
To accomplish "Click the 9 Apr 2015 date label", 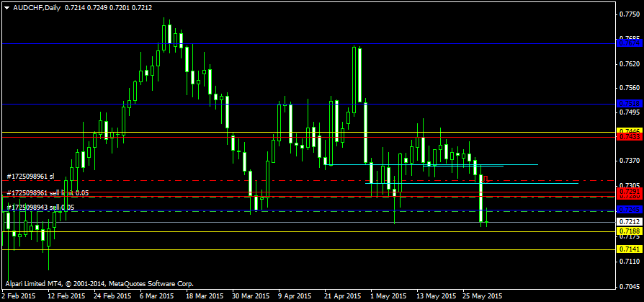I will click(295, 296).
